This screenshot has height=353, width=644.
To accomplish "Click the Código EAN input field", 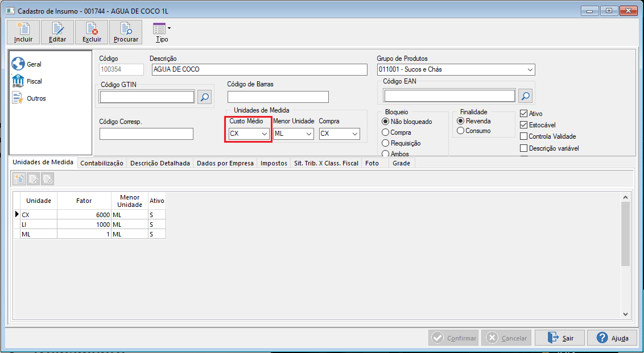I will [x=450, y=96].
